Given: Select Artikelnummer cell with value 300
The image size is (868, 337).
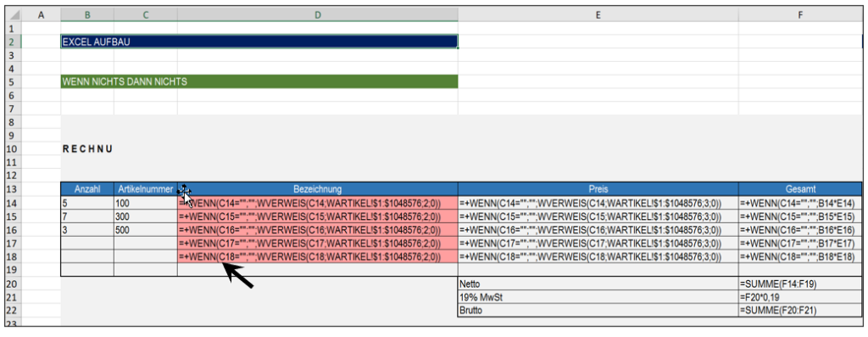Looking at the screenshot, I should pyautogui.click(x=146, y=216).
